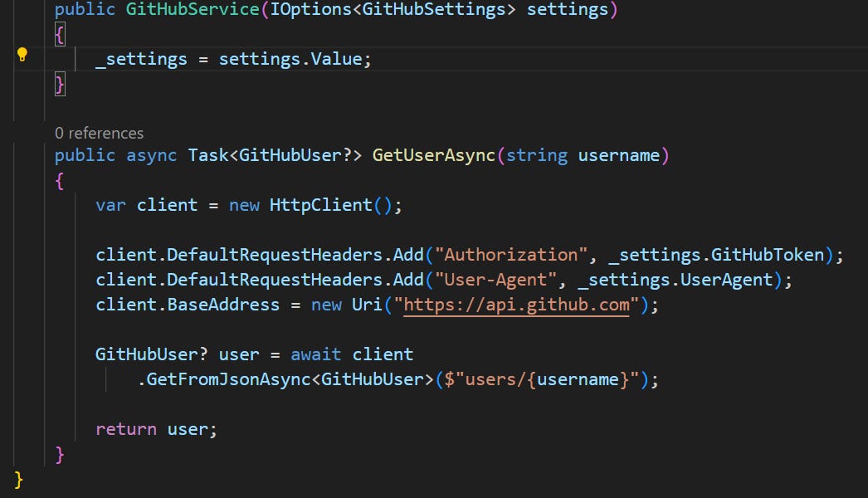Viewport: 868px width, 498px height.
Task: Follow the underlined https://api.github.com hyperlink
Action: (514, 304)
